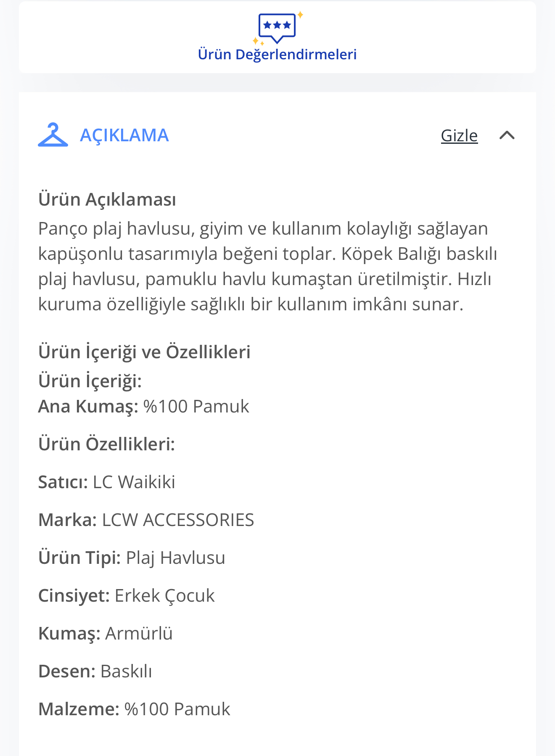Click the Ürün İçeriği subheading
The image size is (555, 756).
(x=90, y=381)
